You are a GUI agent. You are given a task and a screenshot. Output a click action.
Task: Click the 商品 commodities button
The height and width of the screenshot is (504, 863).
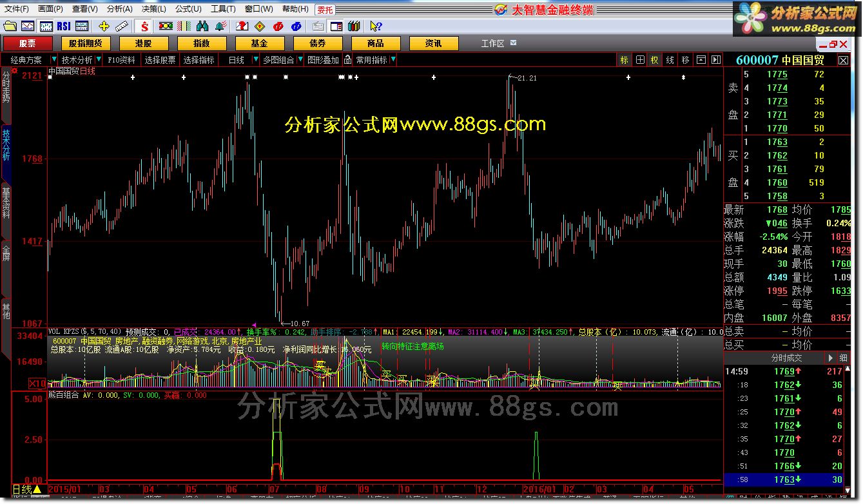(x=376, y=43)
